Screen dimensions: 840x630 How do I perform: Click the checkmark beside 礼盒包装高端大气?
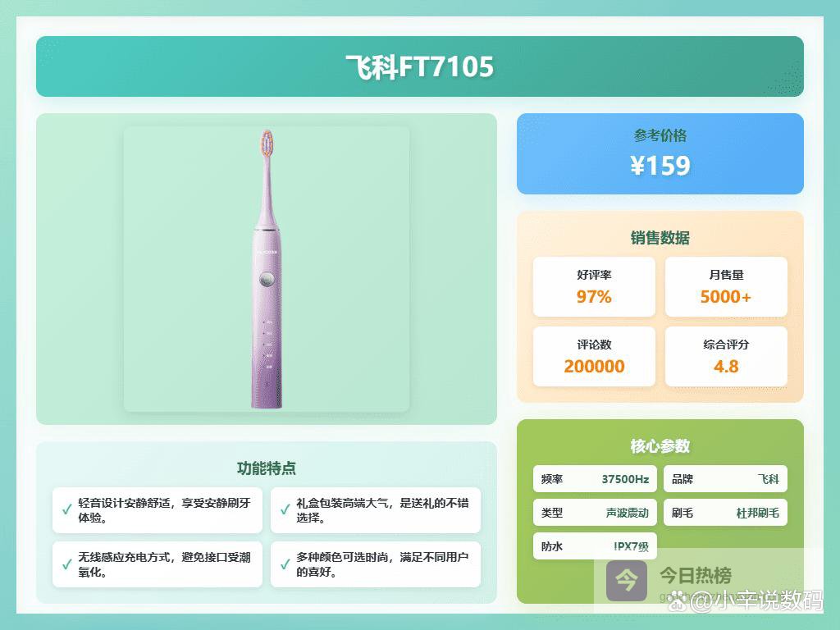click(x=284, y=510)
